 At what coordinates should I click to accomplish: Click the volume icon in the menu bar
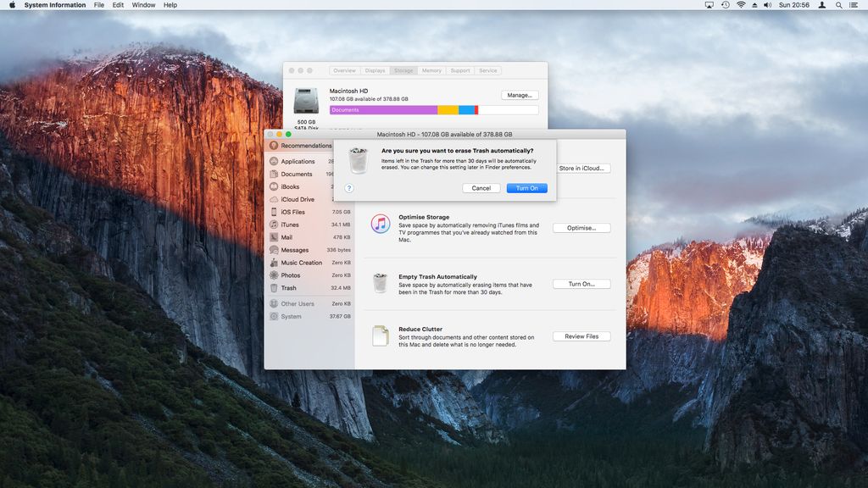[767, 5]
